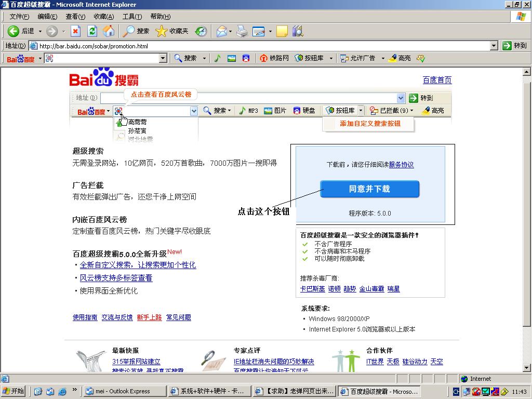Open the IE Search pane (搜索)
Screen dimensions: 532x399
(x=136, y=31)
